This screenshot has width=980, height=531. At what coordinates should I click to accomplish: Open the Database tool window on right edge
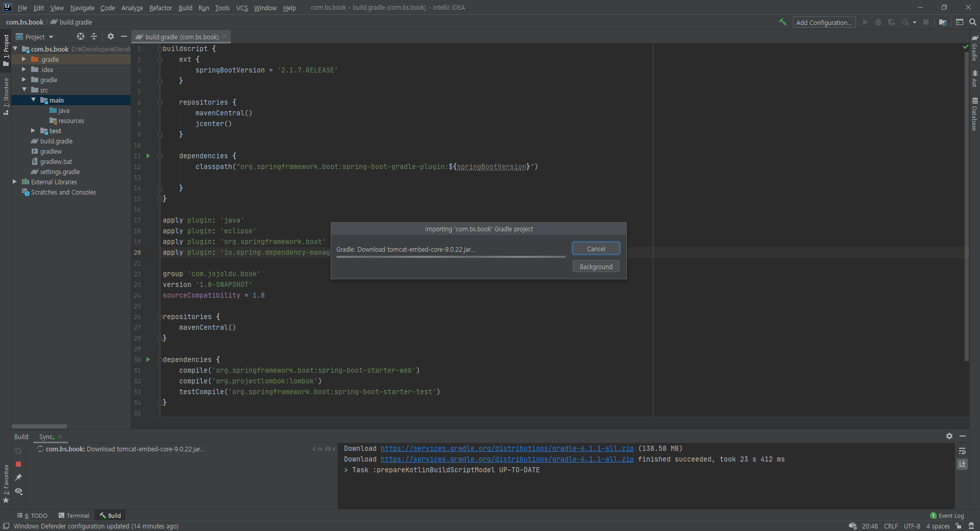click(974, 114)
